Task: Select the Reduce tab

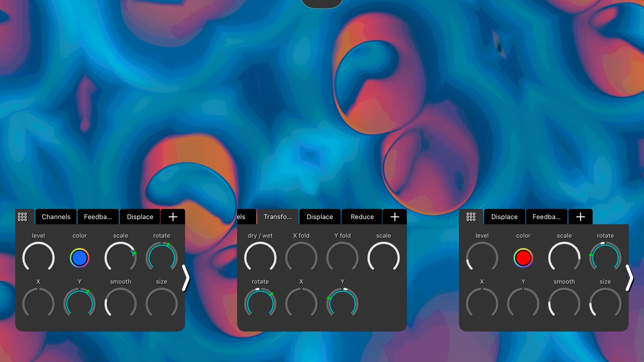Action: (x=362, y=217)
